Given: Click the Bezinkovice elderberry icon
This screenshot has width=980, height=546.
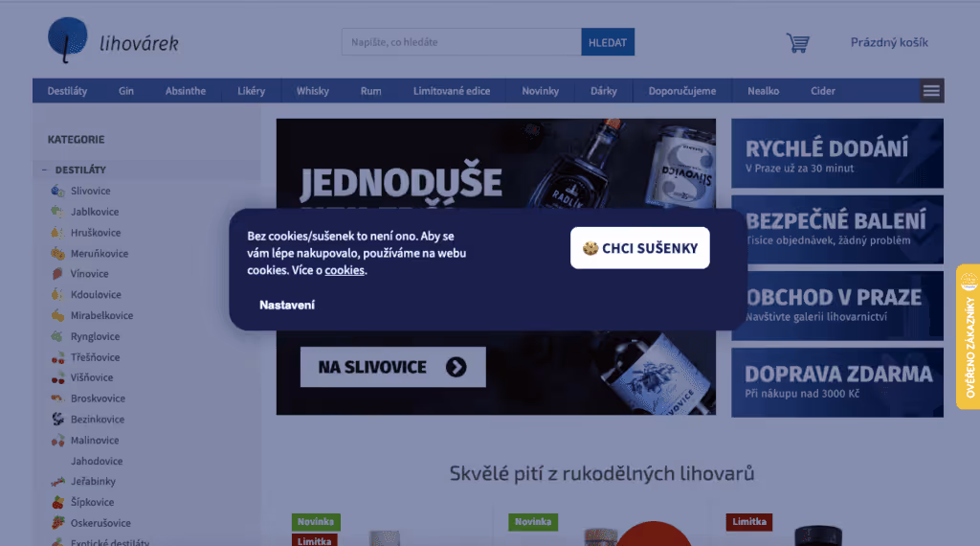Looking at the screenshot, I should tap(57, 419).
